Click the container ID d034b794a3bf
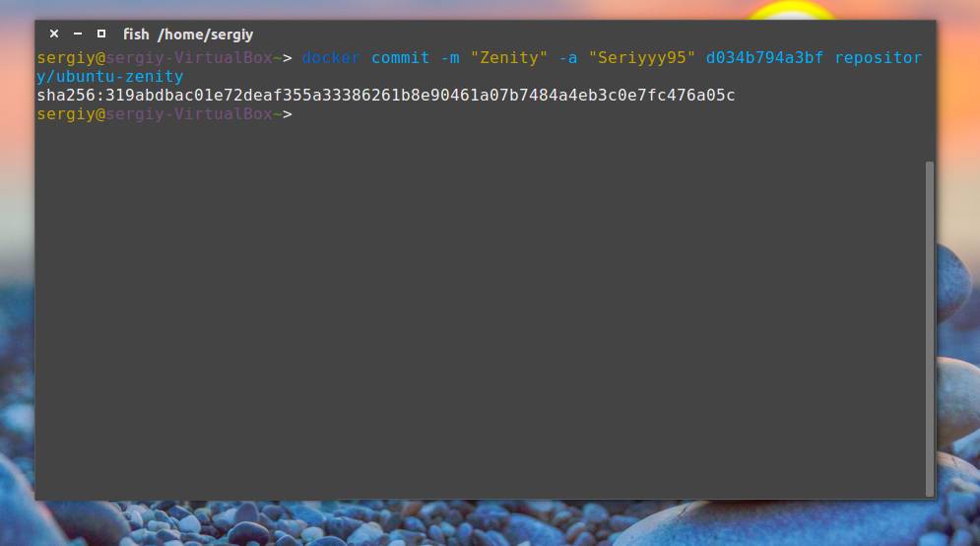The image size is (980, 546). tap(764, 58)
